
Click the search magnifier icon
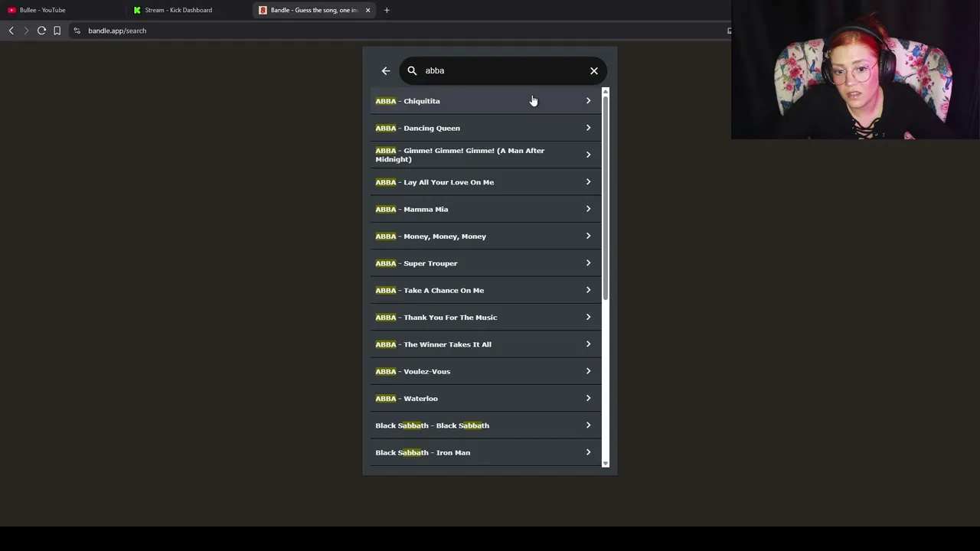[412, 70]
